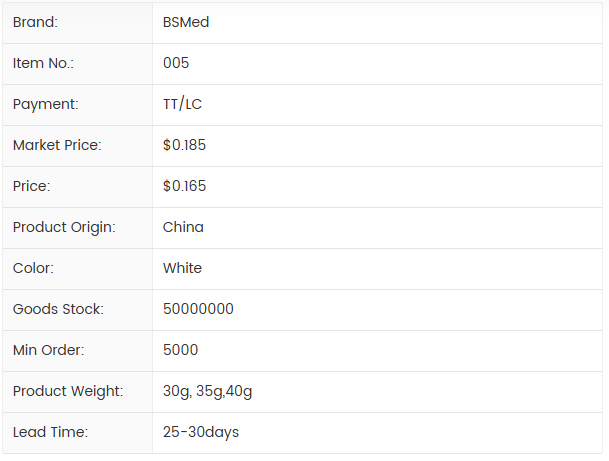Select the TT/LC payment value
This screenshot has width=609, height=461.
pyautogui.click(x=182, y=104)
